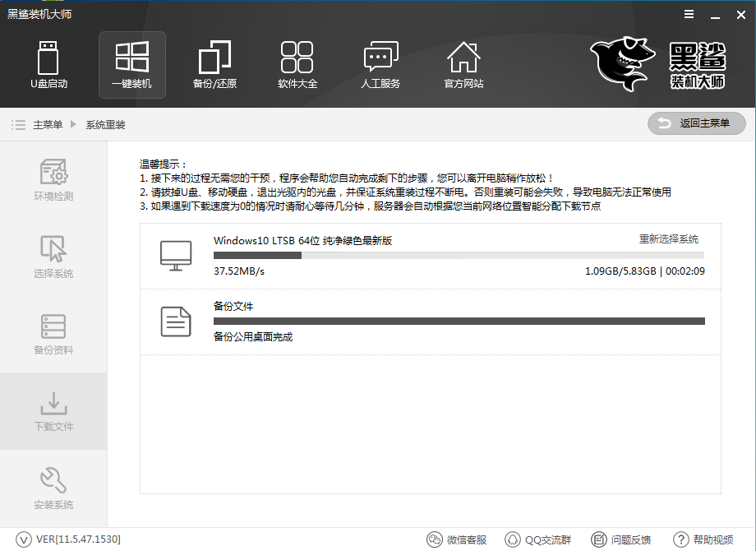The width and height of the screenshot is (756, 551).
Task: Click the 下载文件 sidebar step
Action: tap(53, 410)
